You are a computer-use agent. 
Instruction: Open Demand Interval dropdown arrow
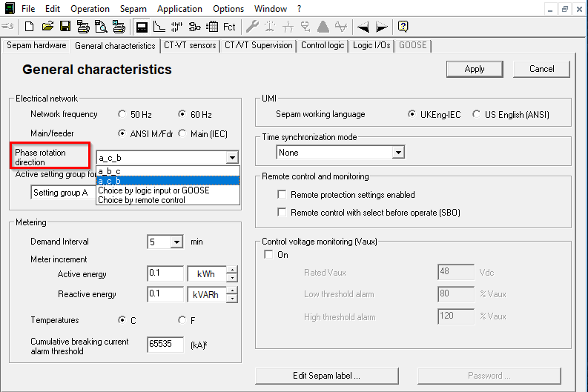click(176, 242)
